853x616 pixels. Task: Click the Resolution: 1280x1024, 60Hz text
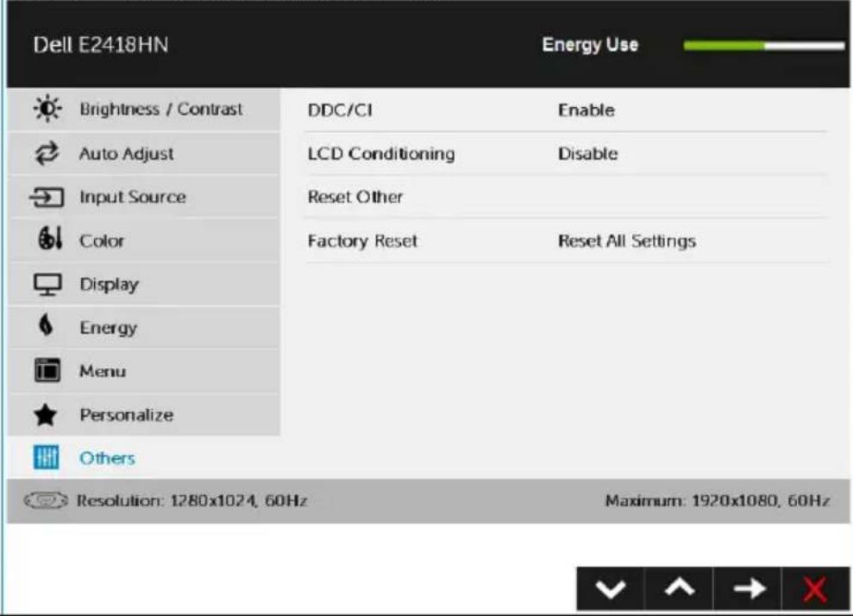point(191,500)
